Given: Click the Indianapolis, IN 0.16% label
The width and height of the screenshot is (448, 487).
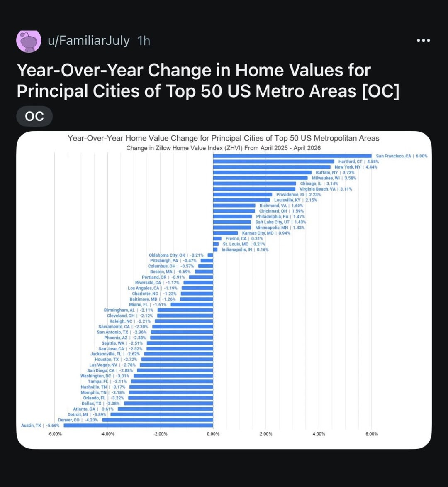Looking at the screenshot, I should [245, 250].
